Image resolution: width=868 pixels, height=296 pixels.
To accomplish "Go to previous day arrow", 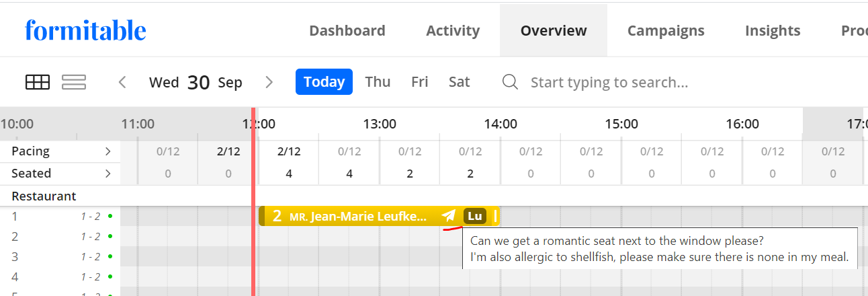I will (122, 82).
